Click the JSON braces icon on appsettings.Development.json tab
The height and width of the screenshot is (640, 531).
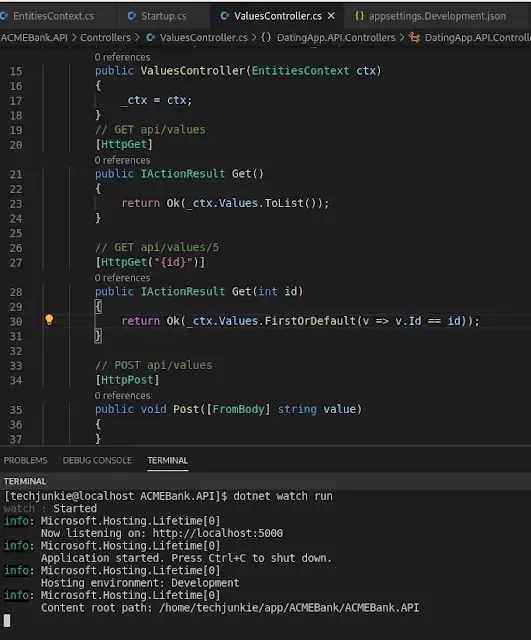point(359,16)
